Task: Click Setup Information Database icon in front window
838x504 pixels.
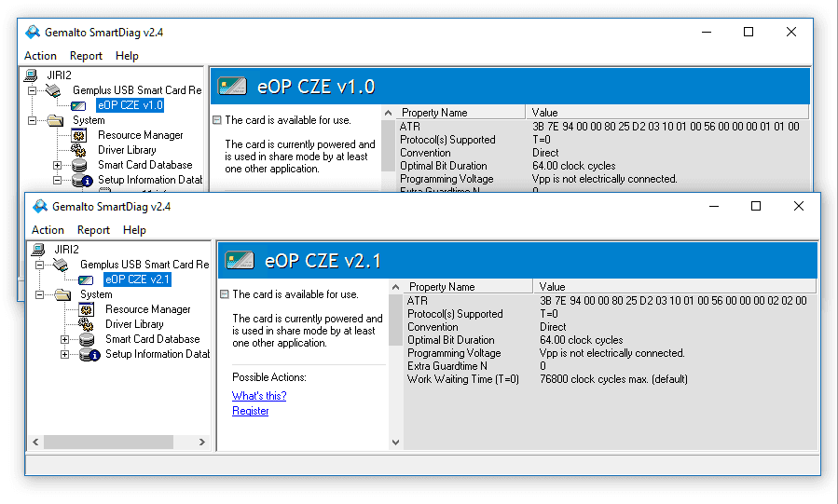Action: pos(89,355)
